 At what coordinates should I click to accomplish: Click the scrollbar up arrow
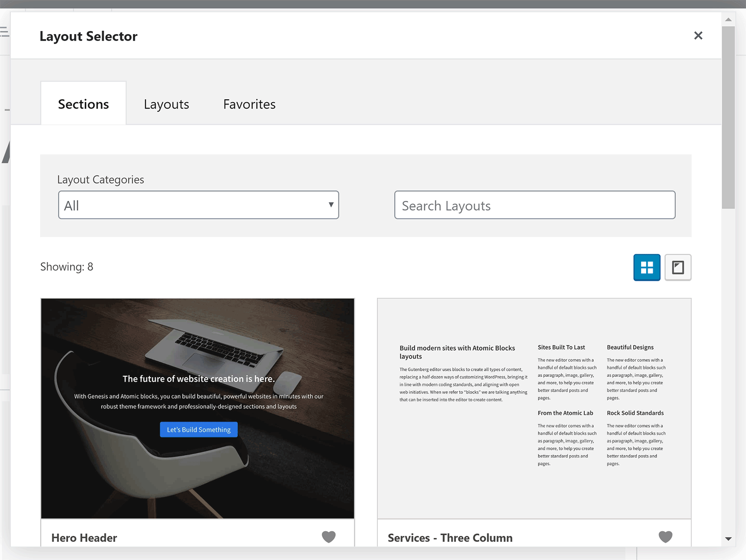pyautogui.click(x=728, y=20)
